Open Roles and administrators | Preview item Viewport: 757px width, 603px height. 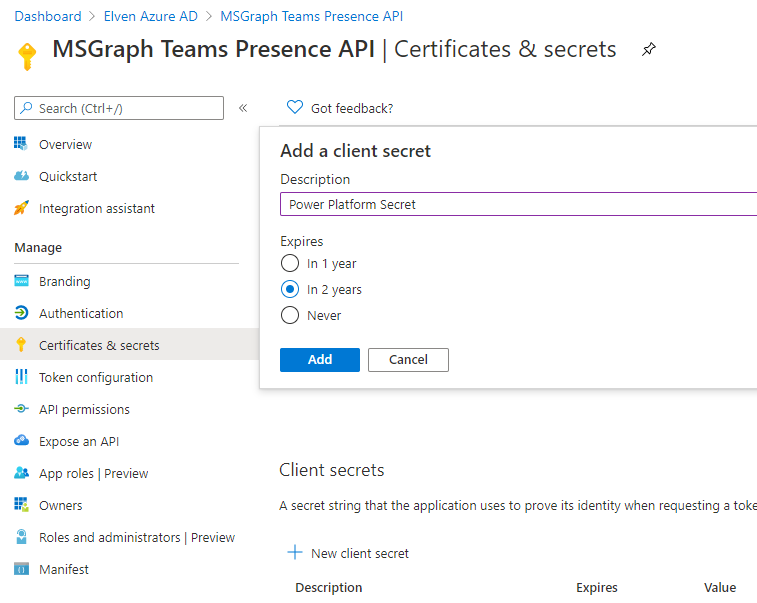(137, 537)
